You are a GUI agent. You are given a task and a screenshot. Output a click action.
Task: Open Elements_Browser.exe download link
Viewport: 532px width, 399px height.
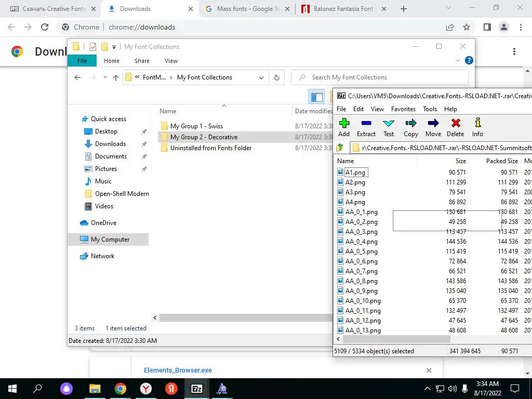[x=178, y=370]
